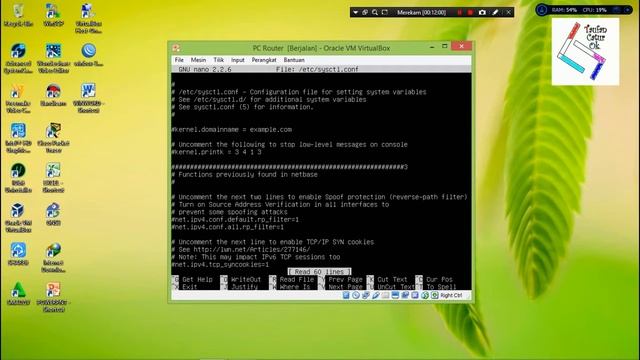Open the Recycle Bin desktop icon
640x360 pixels.
(18, 16)
